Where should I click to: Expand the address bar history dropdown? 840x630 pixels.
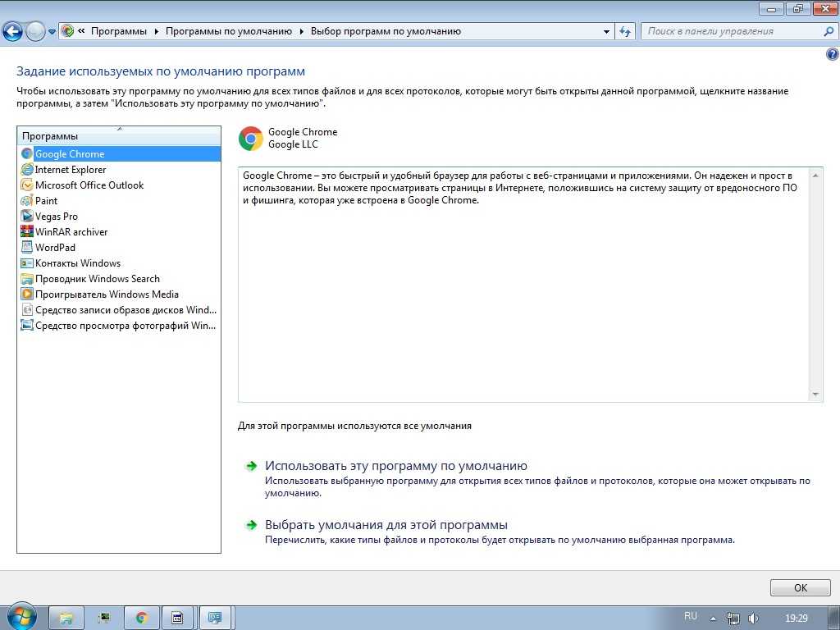coord(606,32)
